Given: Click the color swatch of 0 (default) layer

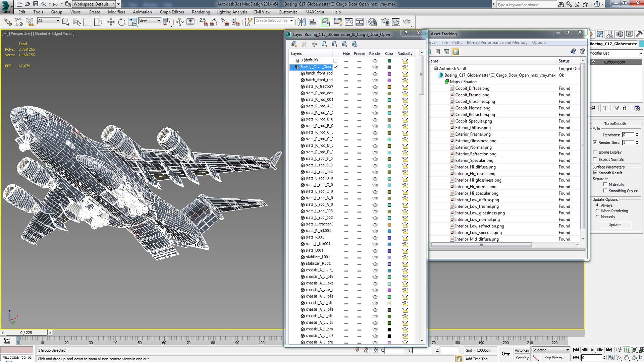Looking at the screenshot, I should click(x=389, y=61).
